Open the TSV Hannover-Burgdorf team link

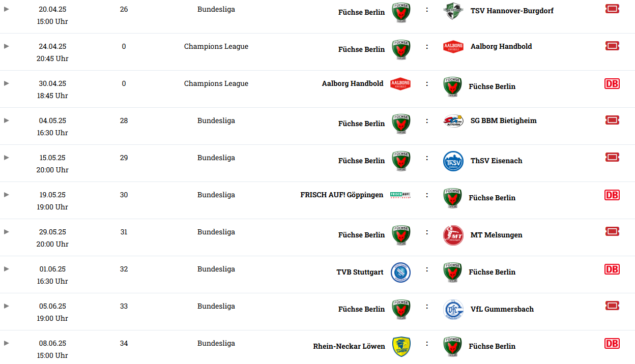pos(512,11)
